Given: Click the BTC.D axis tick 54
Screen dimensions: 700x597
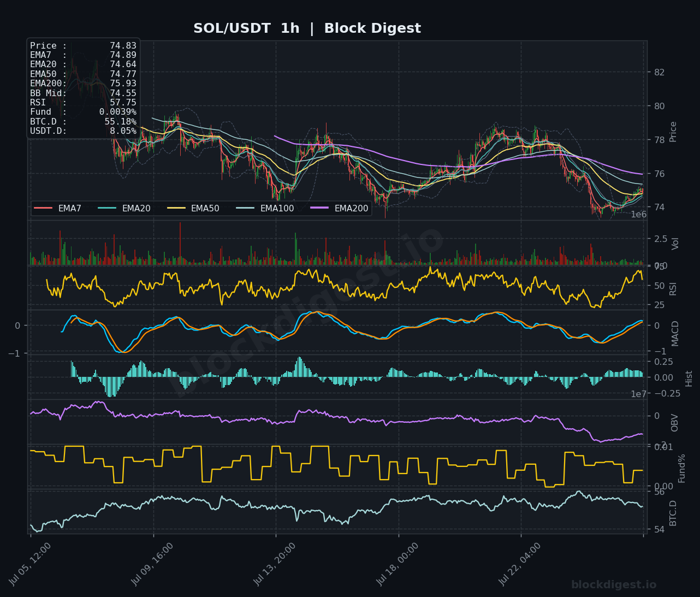Looking at the screenshot, I should [660, 530].
